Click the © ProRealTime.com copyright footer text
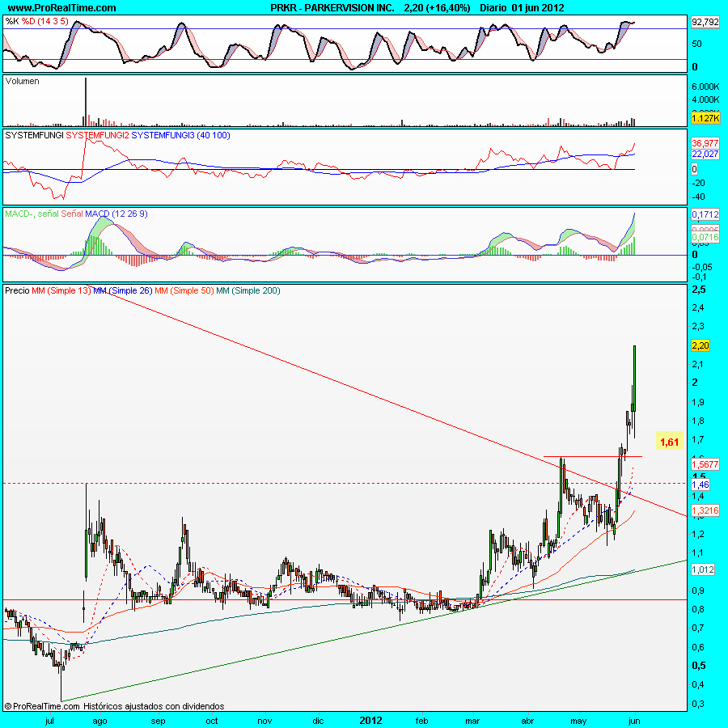Image resolution: width=728 pixels, height=728 pixels. pos(42,706)
